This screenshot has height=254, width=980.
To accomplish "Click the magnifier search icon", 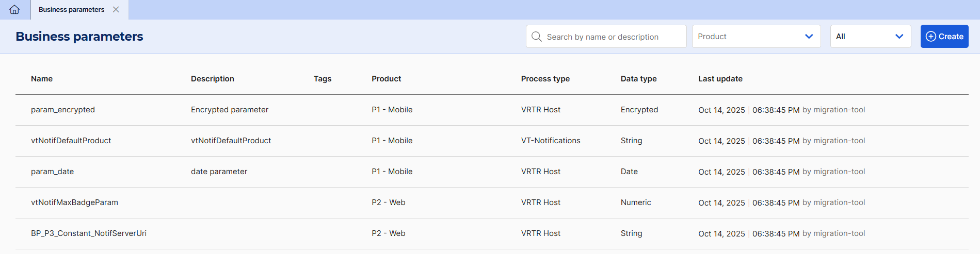I will 537,37.
